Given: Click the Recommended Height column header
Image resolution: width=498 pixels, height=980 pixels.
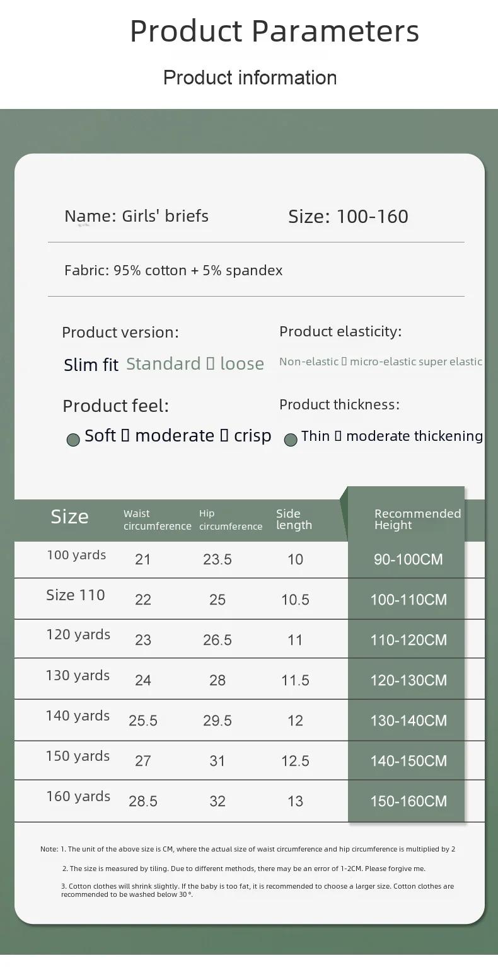Looking at the screenshot, I should coord(417,519).
